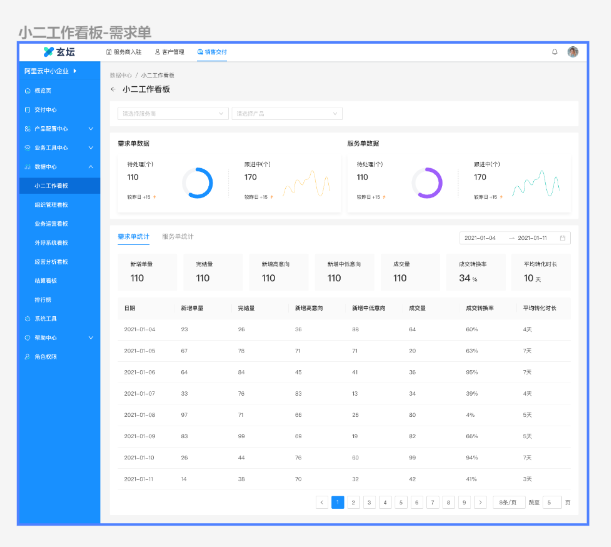Open the 客户管理 top navigation tab
The height and width of the screenshot is (547, 611).
pos(170,52)
